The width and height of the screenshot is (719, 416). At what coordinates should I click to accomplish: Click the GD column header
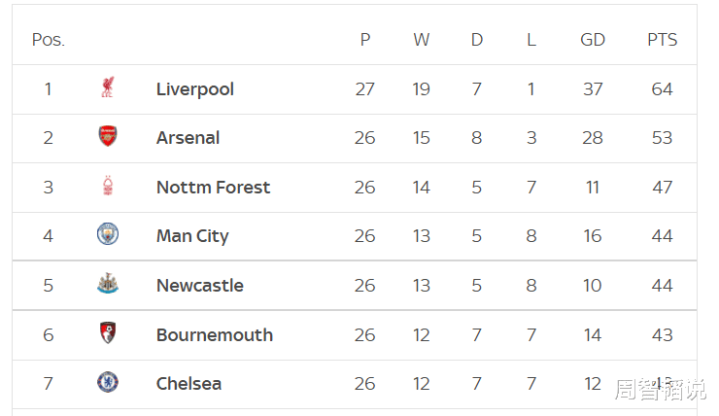[593, 40]
